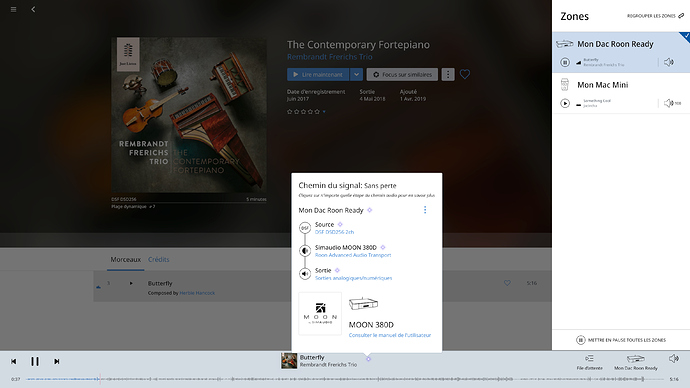Screen dimensions: 690x388
Task: Click the signal path light in playback bar
Action: click(368, 359)
